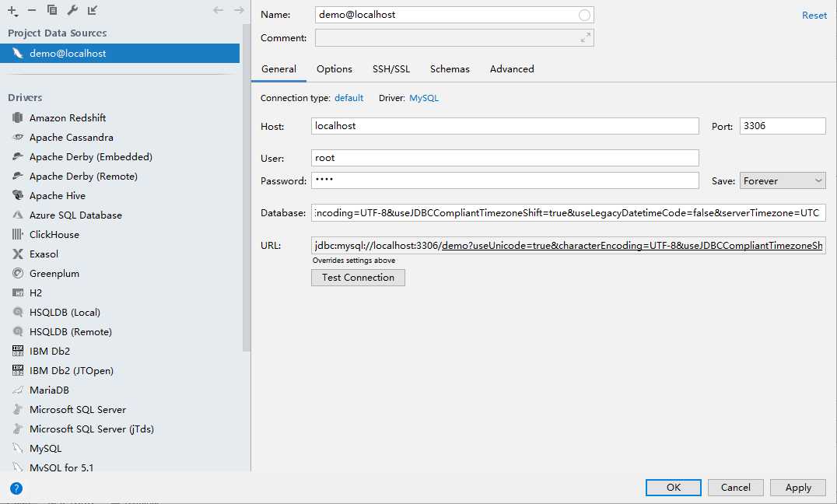
Task: Select the ClickHouse driver label
Action: click(54, 234)
